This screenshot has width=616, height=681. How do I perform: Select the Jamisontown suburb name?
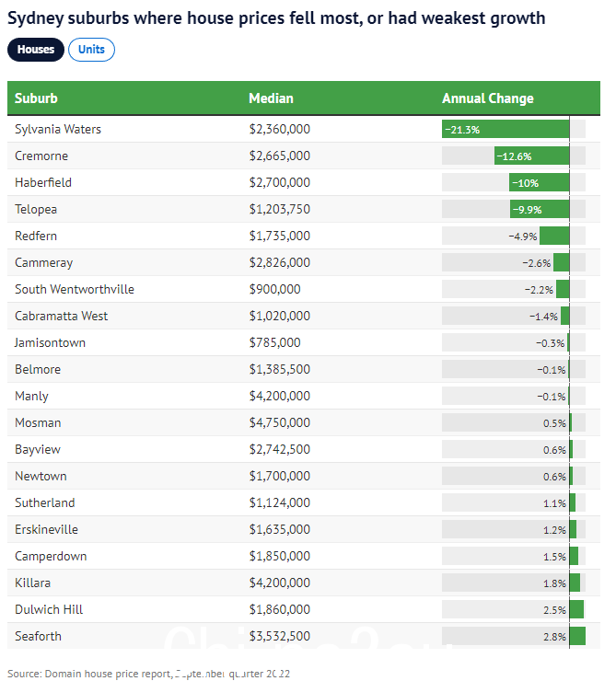tap(50, 342)
